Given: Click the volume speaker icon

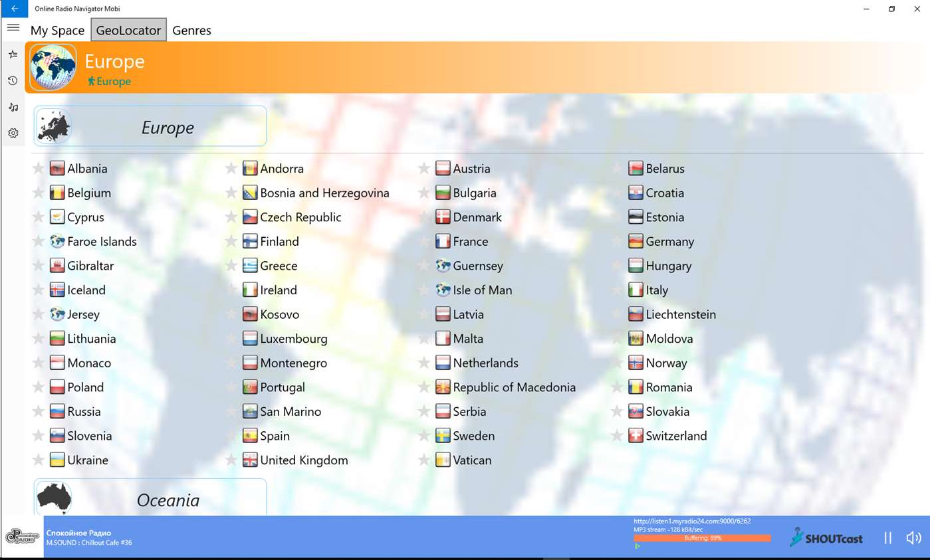Looking at the screenshot, I should (913, 538).
